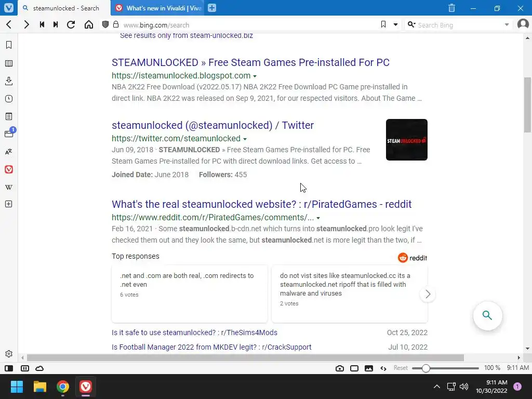Viewport: 532px width, 399px height.
Task: Click the rewind history button
Action: click(x=42, y=24)
